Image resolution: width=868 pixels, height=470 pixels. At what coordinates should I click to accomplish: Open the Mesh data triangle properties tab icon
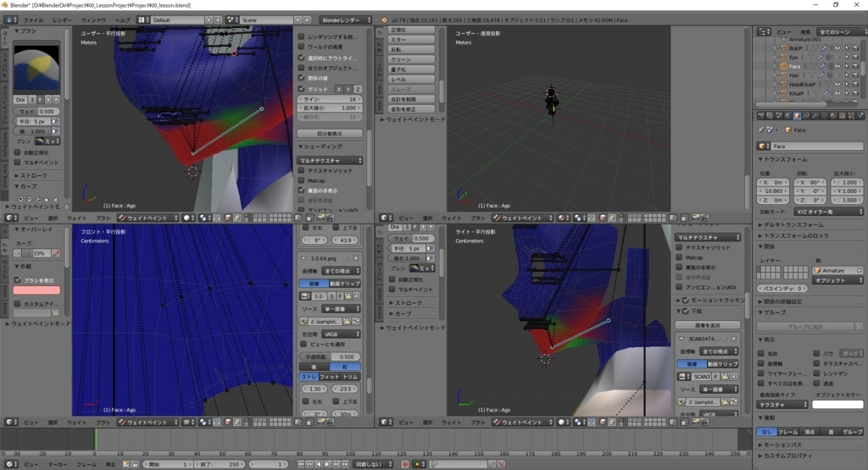(824, 115)
